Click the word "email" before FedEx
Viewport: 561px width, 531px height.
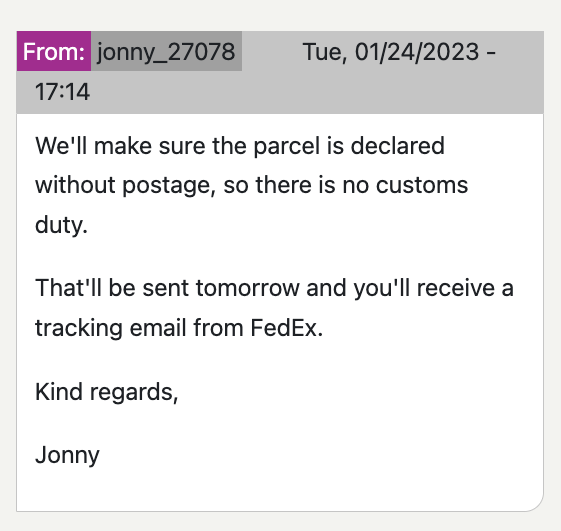[x=158, y=327]
